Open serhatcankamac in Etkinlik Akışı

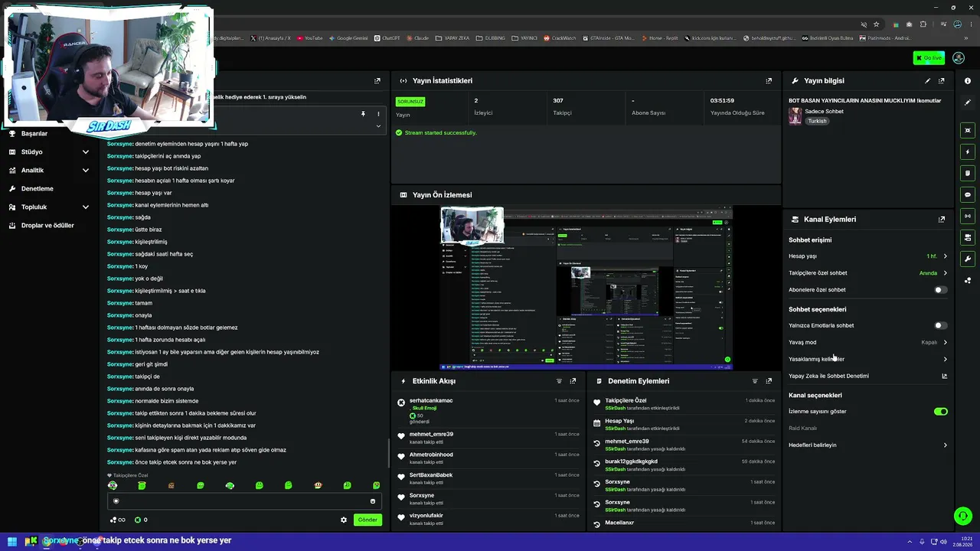(x=431, y=400)
